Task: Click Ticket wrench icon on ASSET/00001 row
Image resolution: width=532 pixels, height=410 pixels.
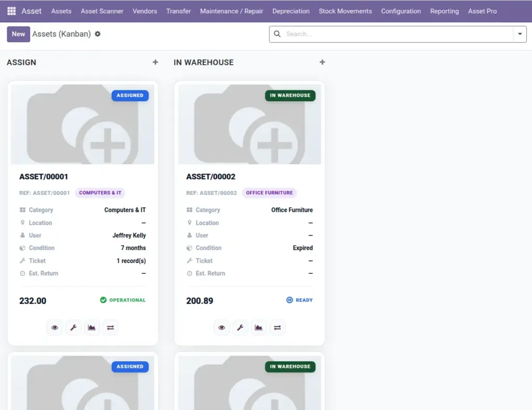Action: tap(22, 261)
